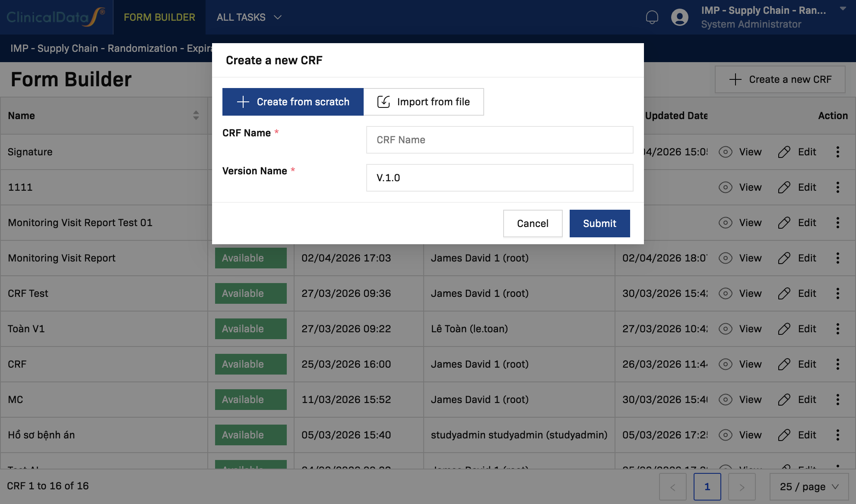Click eye View icon for Hồ sơ bệnh án
The width and height of the screenshot is (856, 504).
[x=725, y=435]
